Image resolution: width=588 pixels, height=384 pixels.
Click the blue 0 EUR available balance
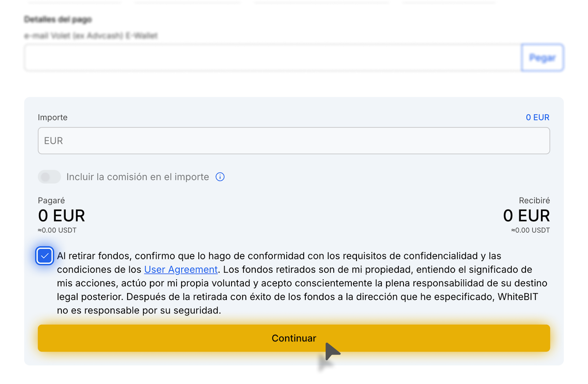537,117
